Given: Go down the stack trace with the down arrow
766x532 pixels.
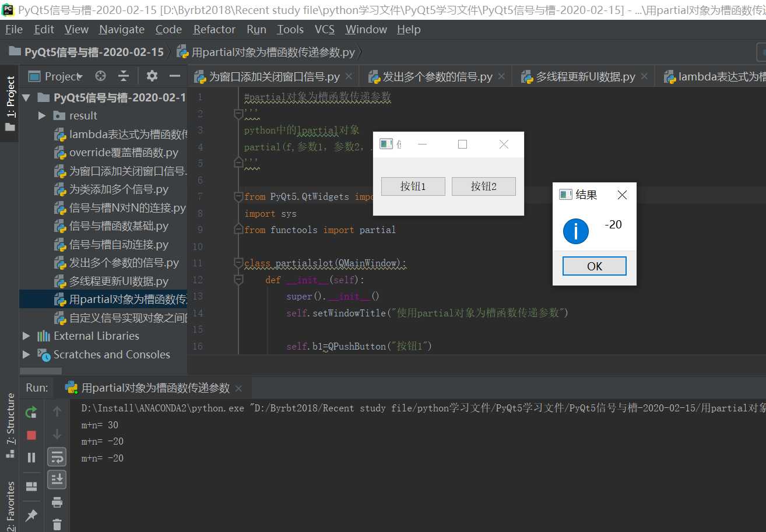Looking at the screenshot, I should (57, 435).
